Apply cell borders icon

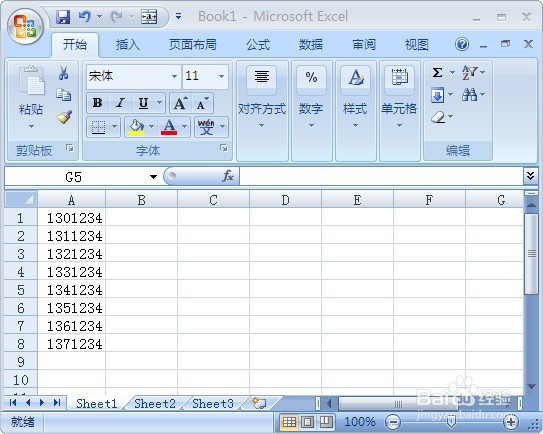point(98,127)
